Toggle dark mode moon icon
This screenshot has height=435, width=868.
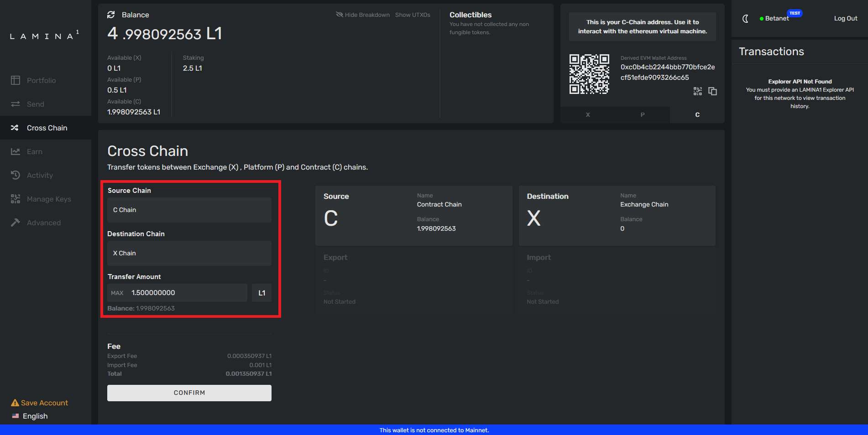click(x=745, y=19)
